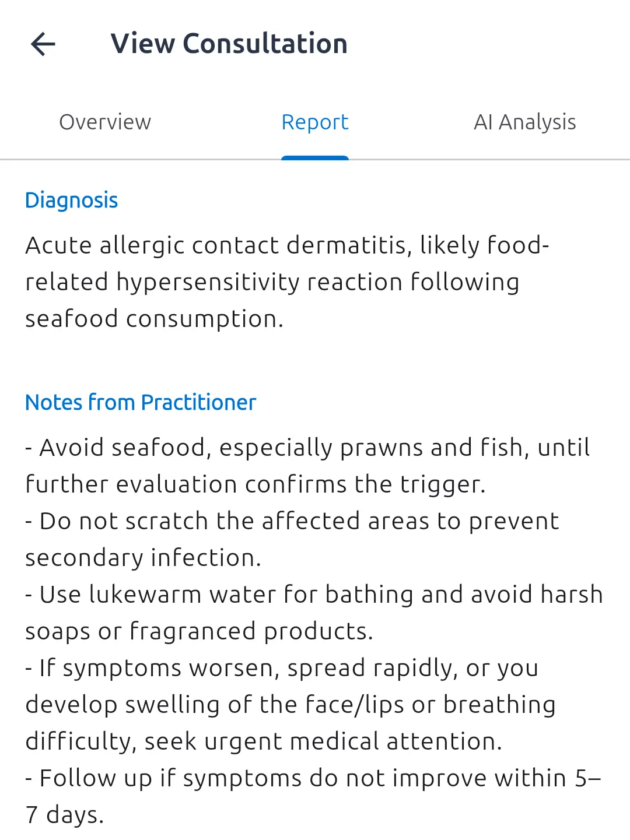Screen dimensions: 630x840
Task: Switch to the AI Analysis tab
Action: [x=524, y=122]
